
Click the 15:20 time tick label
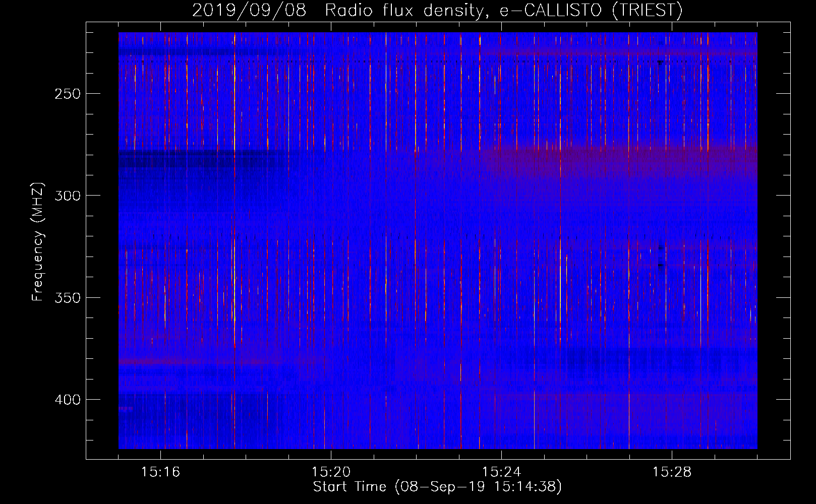tap(331, 472)
